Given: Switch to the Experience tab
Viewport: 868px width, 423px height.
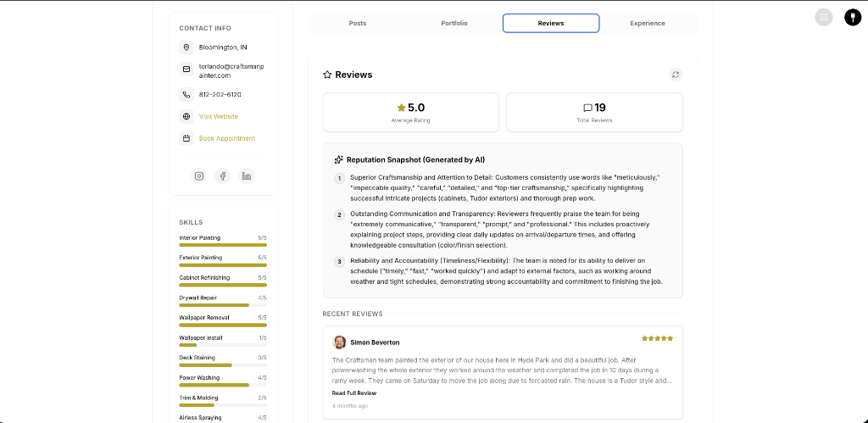Looking at the screenshot, I should pyautogui.click(x=648, y=23).
